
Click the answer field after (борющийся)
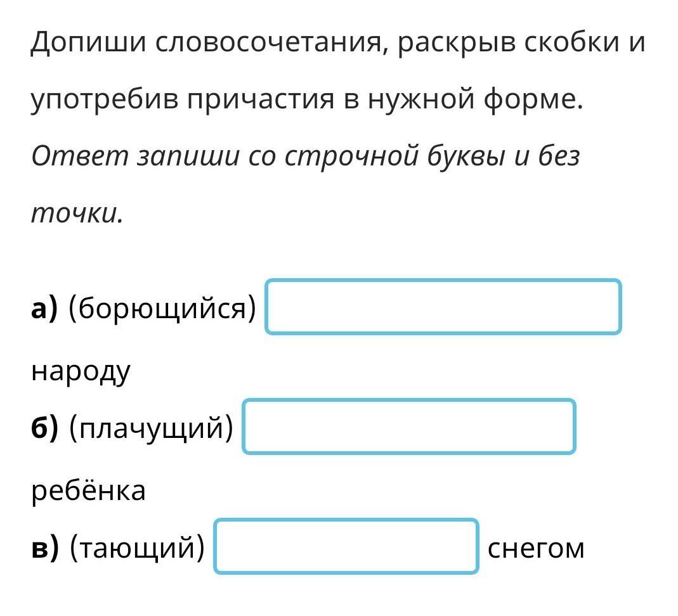[443, 307]
